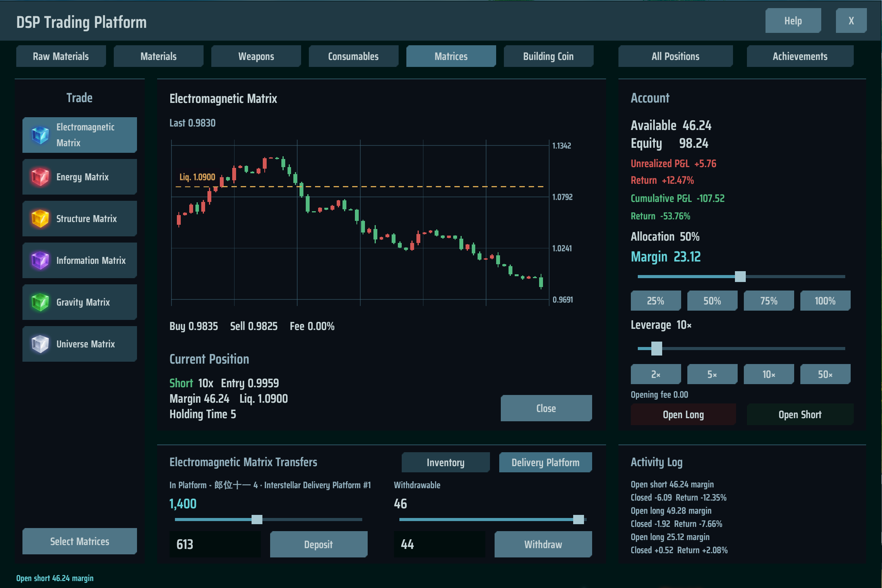Choose 50× leverage preset

point(825,374)
